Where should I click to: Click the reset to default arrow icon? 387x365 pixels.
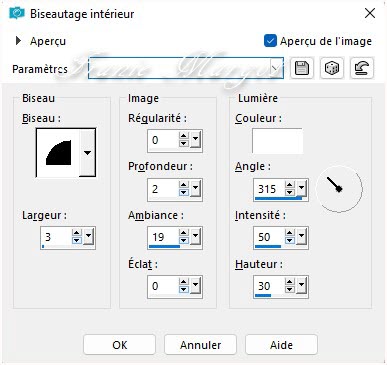362,68
